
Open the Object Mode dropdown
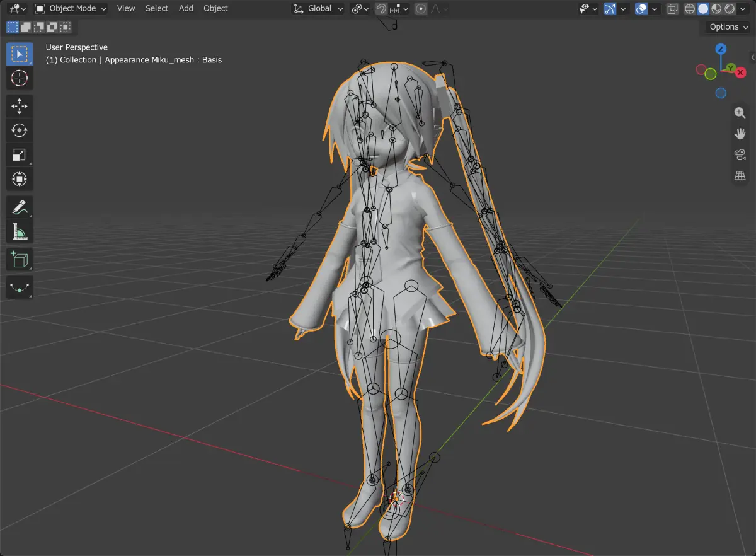(x=71, y=9)
